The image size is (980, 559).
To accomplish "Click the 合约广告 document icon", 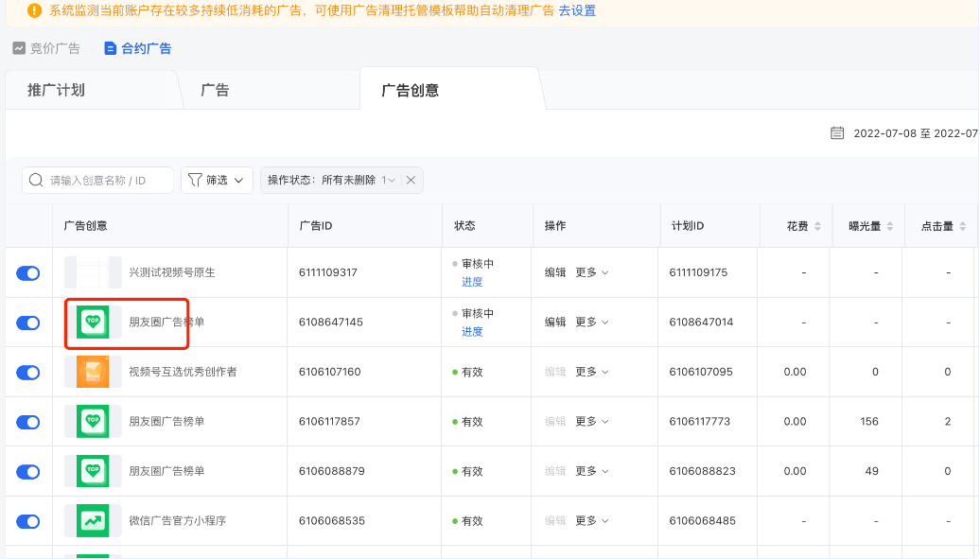I will coord(109,47).
